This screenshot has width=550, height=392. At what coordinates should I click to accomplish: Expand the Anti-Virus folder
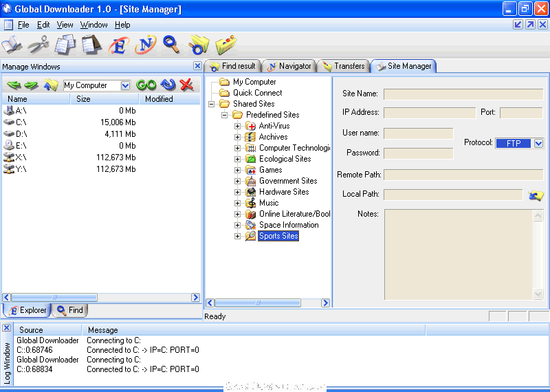coord(237,126)
